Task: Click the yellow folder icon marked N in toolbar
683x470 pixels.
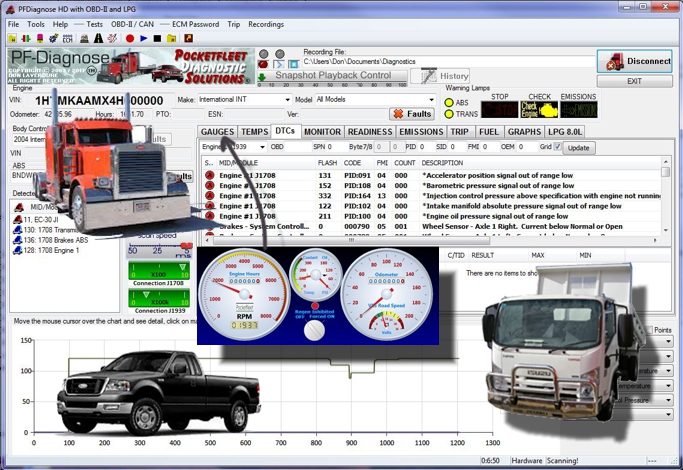Action: point(12,38)
